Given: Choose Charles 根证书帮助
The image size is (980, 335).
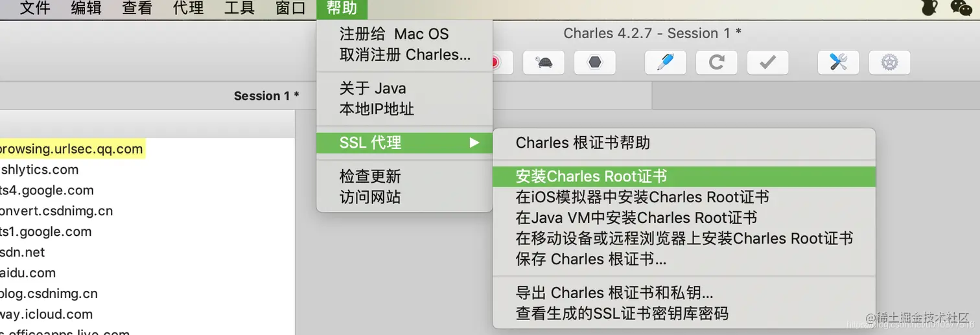Looking at the screenshot, I should [684, 143].
